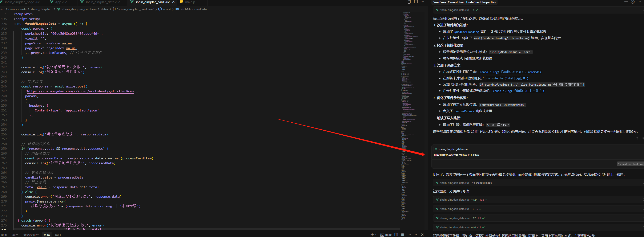The image size is (644, 237).
Task: Open launch profile dropdown next to new terminal
Action: tap(376, 234)
